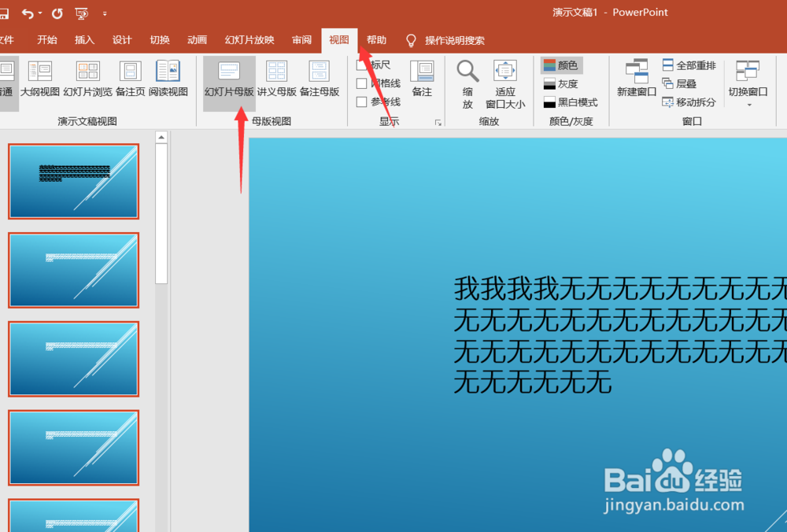The height and width of the screenshot is (532, 787).
Task: Open the Insert tab (插入)
Action: pyautogui.click(x=84, y=40)
